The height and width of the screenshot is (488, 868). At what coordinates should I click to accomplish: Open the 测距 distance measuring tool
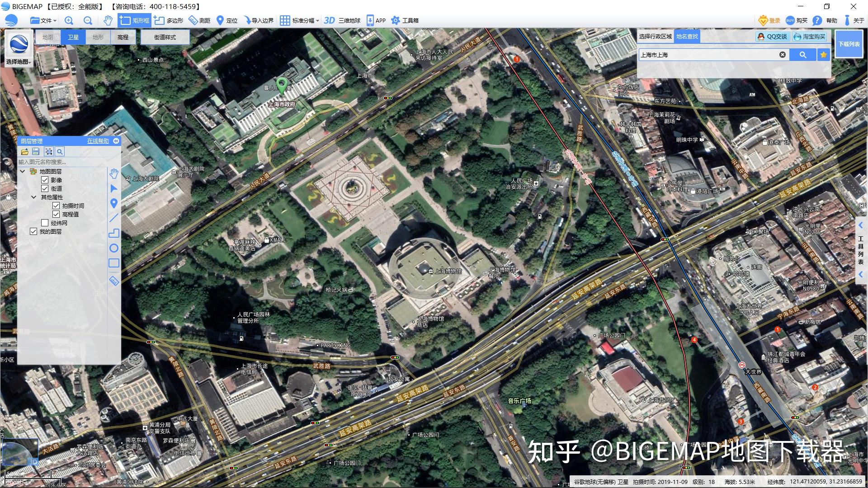199,20
